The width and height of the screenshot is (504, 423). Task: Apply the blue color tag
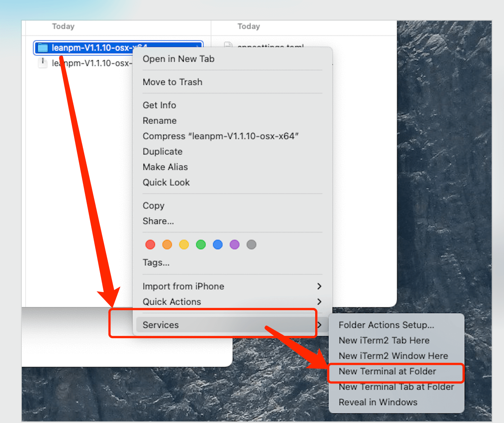point(218,245)
